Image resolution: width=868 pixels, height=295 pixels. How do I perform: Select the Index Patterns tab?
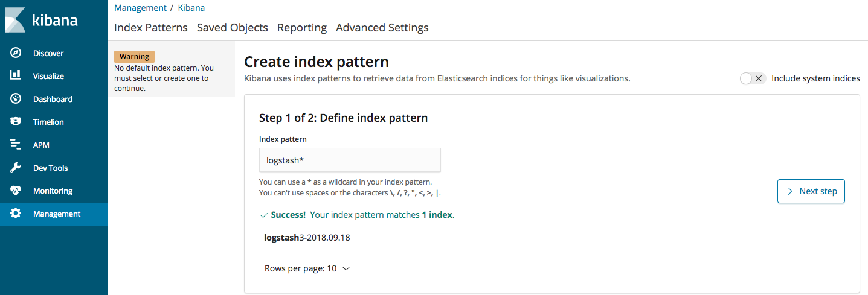point(151,28)
